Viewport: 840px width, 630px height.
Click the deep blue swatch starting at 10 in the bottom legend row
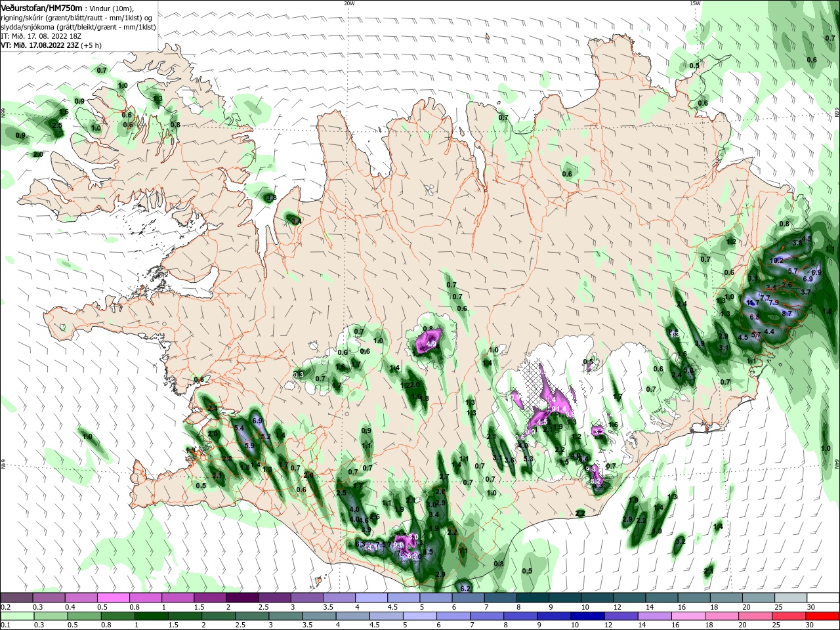pyautogui.click(x=587, y=616)
